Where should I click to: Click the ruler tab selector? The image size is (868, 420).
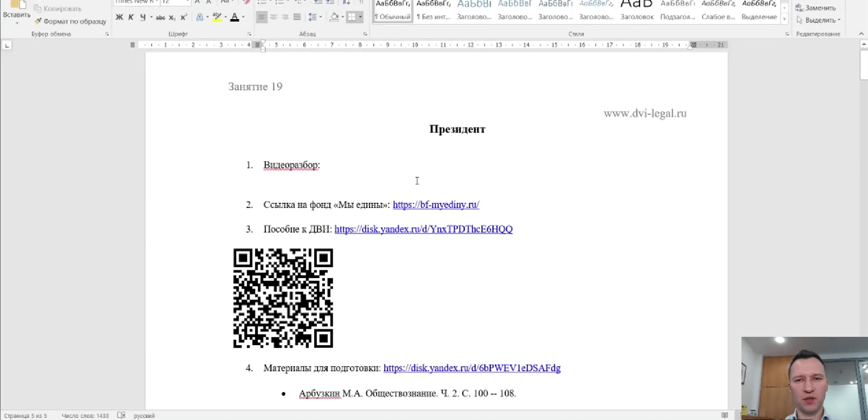pos(7,45)
